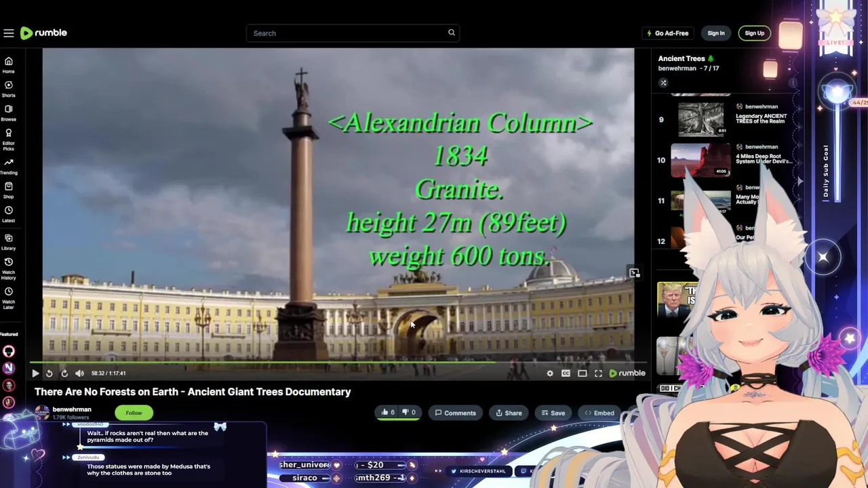Like the video with thumbs up

point(388,412)
